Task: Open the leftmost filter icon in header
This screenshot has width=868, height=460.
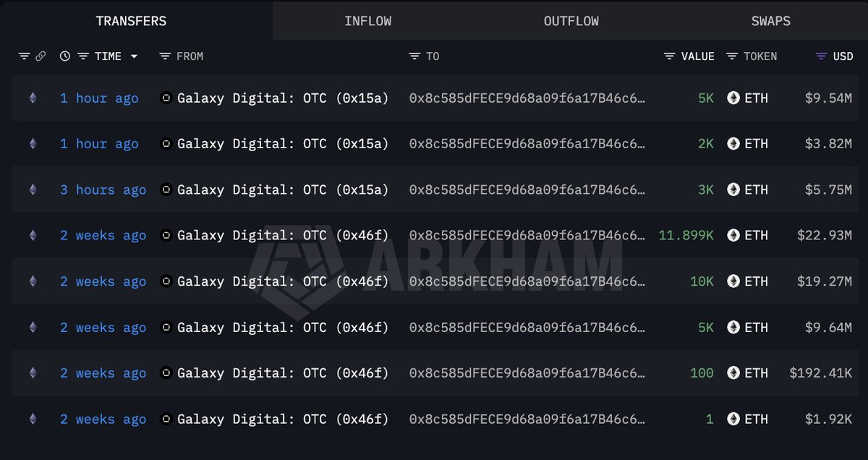Action: click(x=24, y=56)
